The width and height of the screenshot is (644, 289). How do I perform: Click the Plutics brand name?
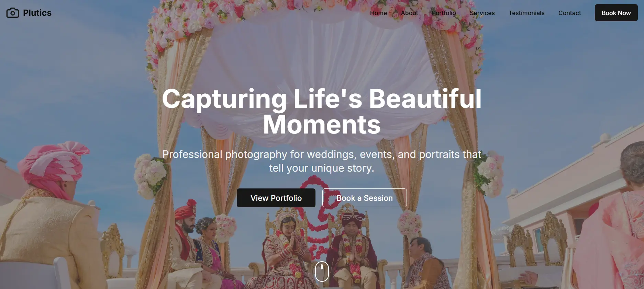tap(37, 13)
